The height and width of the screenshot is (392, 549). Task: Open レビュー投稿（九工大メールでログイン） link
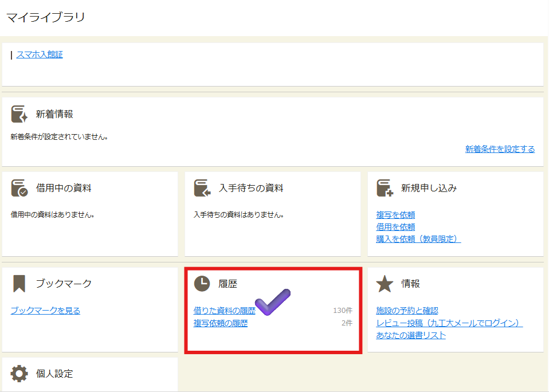pyautogui.click(x=449, y=323)
